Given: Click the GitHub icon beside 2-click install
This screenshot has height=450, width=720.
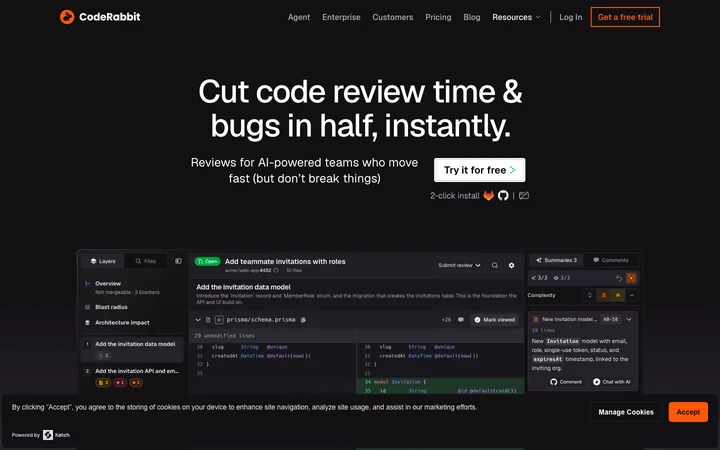Looking at the screenshot, I should pos(503,196).
